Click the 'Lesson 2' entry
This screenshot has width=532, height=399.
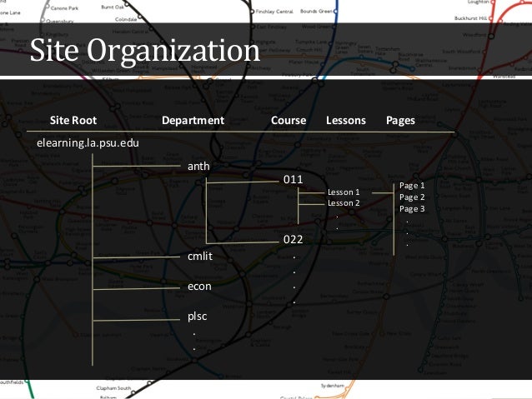(x=344, y=203)
